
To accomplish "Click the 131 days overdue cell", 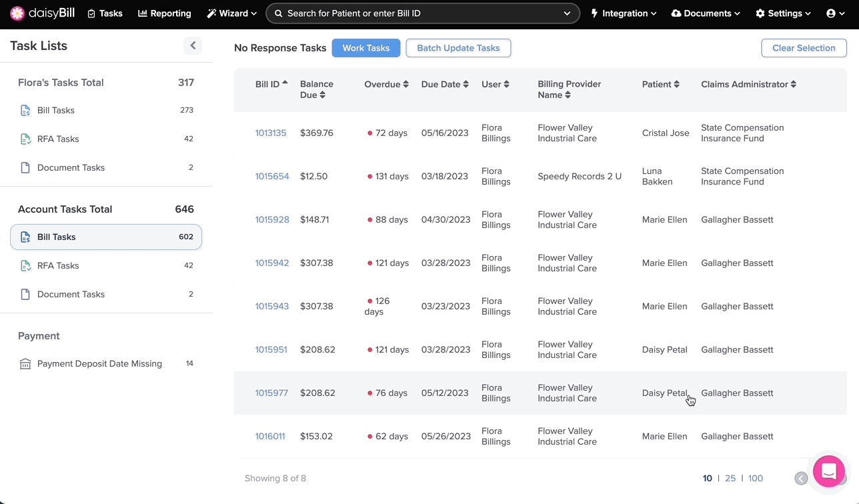I will pos(388,177).
